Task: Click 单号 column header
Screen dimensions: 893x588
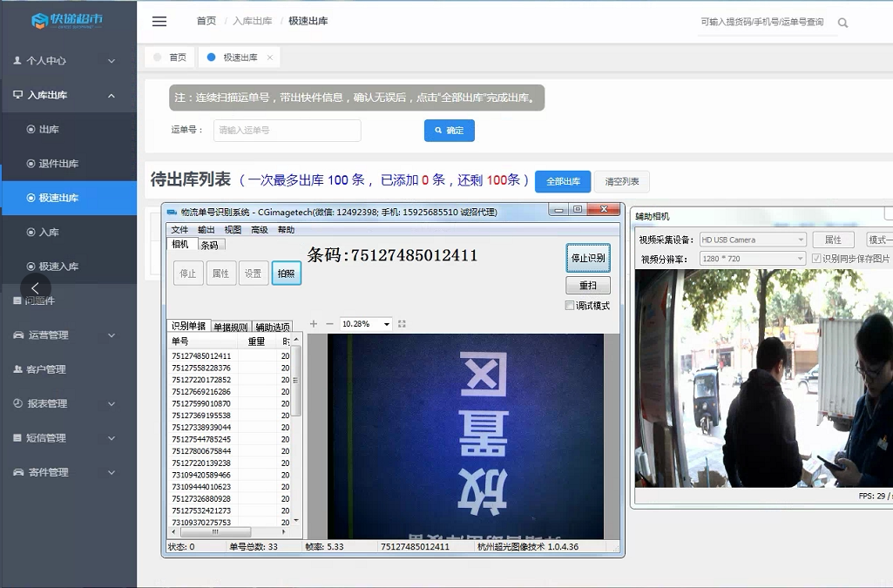Action: point(203,341)
